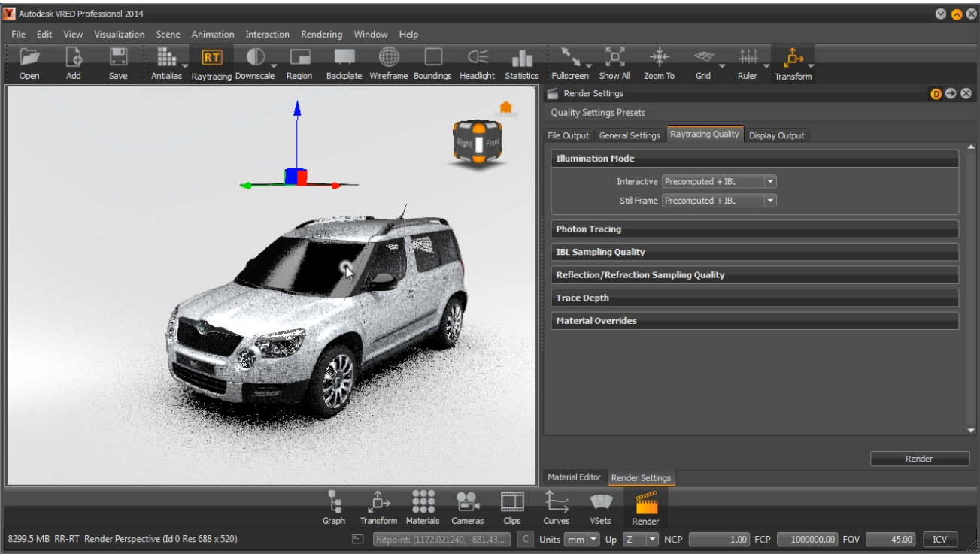The width and height of the screenshot is (980, 554).
Task: Click the terminal icon in the status bar
Action: pyautogui.click(x=359, y=539)
